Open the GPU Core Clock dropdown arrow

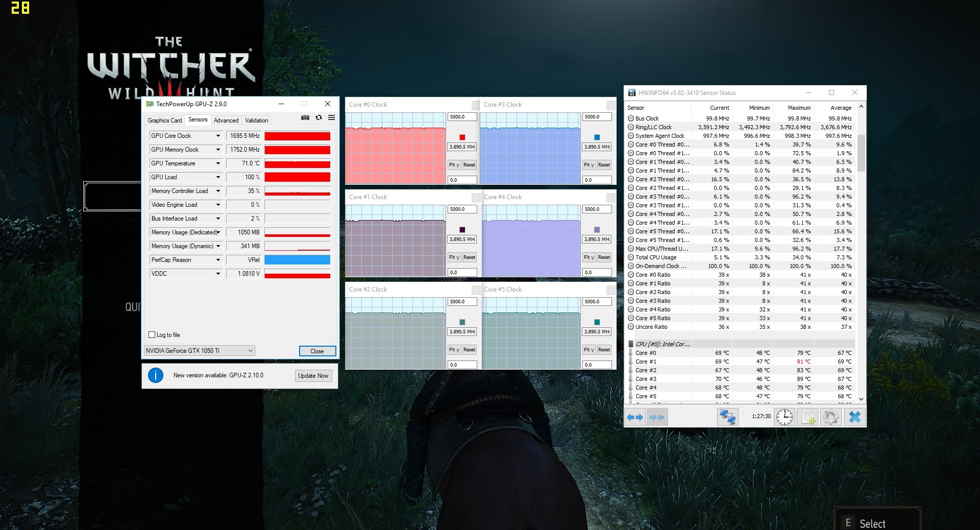point(218,136)
